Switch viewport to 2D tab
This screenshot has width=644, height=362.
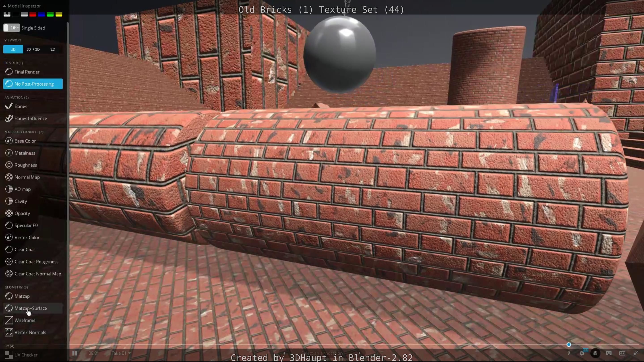tap(53, 49)
